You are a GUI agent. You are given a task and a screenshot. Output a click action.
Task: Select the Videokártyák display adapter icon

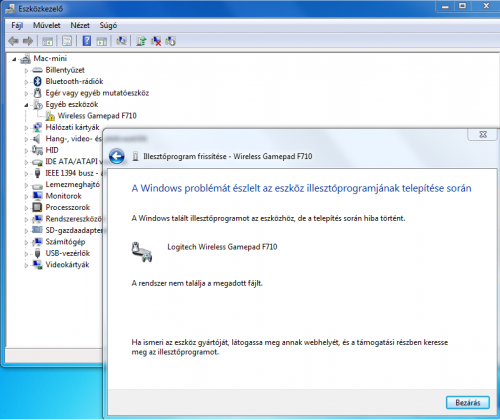pos(37,265)
